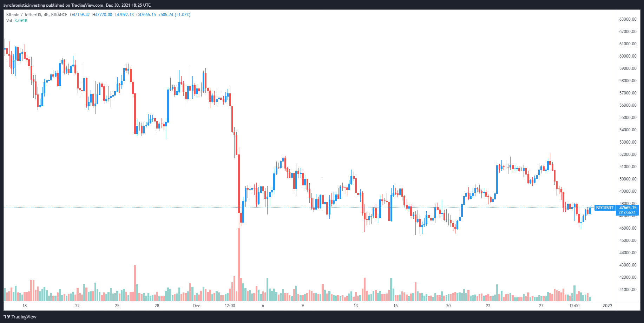Select the Bitcoin / TetherUS symbol title
Image resolution: width=644 pixels, height=323 pixels.
[x=37, y=15]
